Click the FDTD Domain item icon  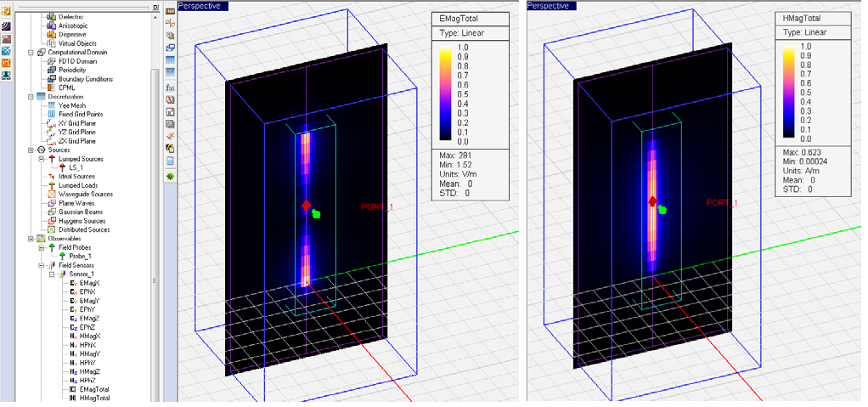[51, 60]
